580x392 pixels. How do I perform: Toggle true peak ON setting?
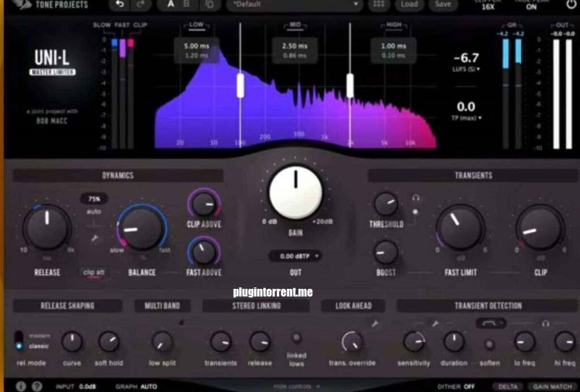pos(531,7)
